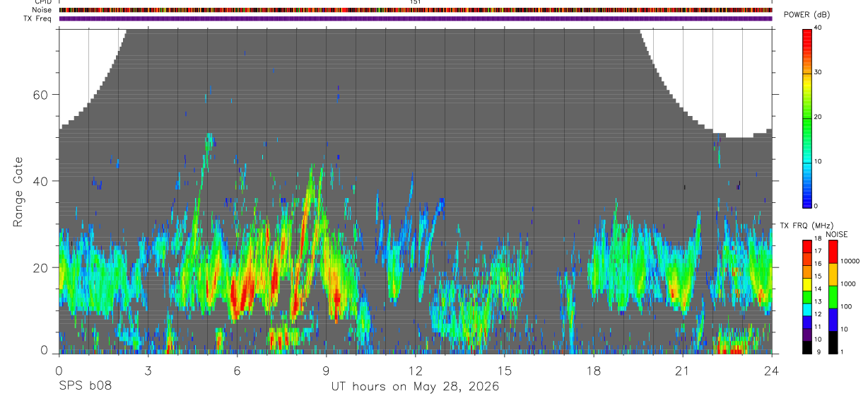Click the orange 1000 NOISE legend swatch

(832, 274)
